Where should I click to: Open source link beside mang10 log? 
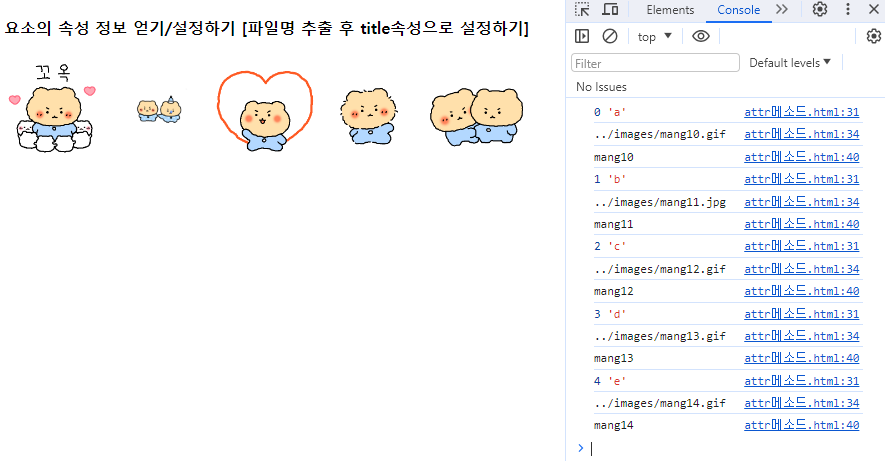pyautogui.click(x=801, y=157)
